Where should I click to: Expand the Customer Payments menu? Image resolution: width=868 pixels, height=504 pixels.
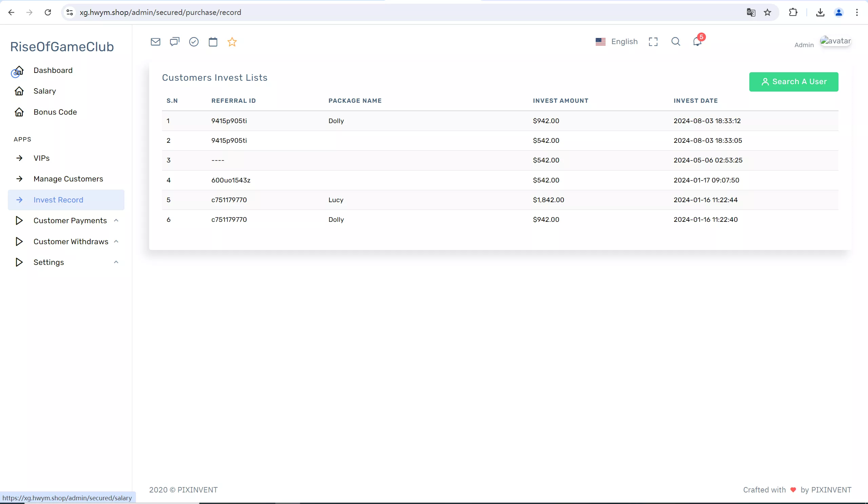70,220
